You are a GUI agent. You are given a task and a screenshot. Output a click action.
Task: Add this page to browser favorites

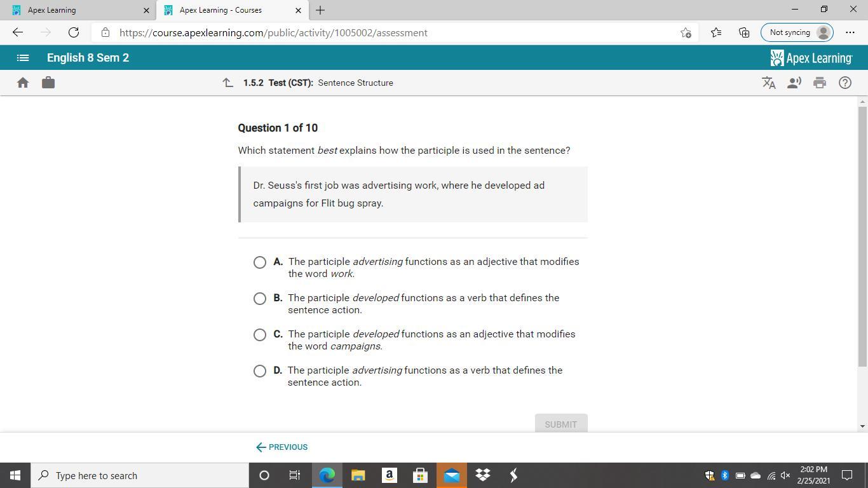pos(686,32)
